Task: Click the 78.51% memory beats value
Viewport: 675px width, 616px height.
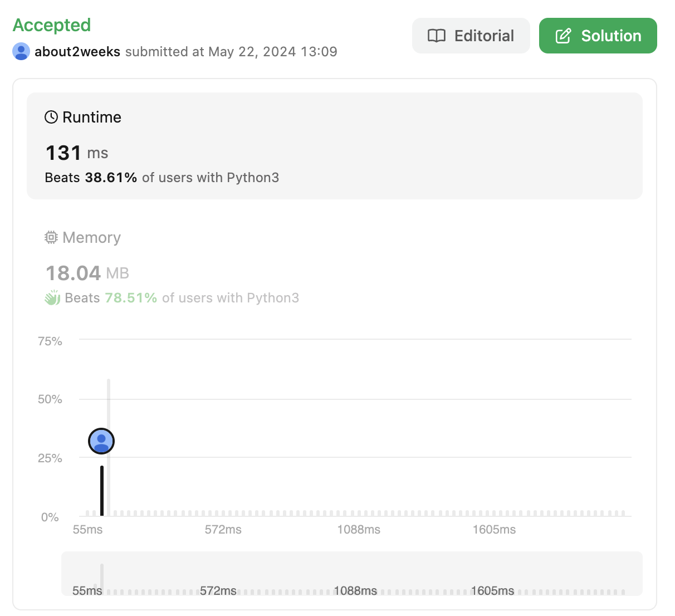Action: 131,298
